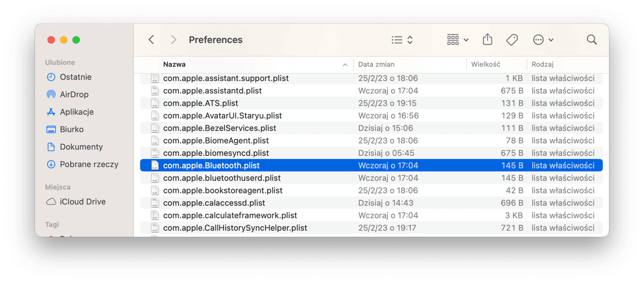644x283 pixels.
Task: Sort by the Rodzaj column header
Action: point(542,64)
